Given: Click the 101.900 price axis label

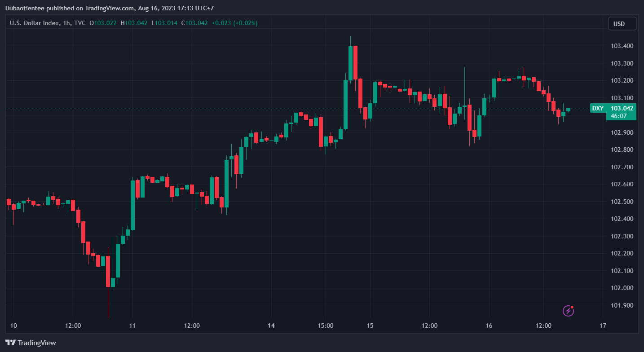Looking at the screenshot, I should 622,306.
